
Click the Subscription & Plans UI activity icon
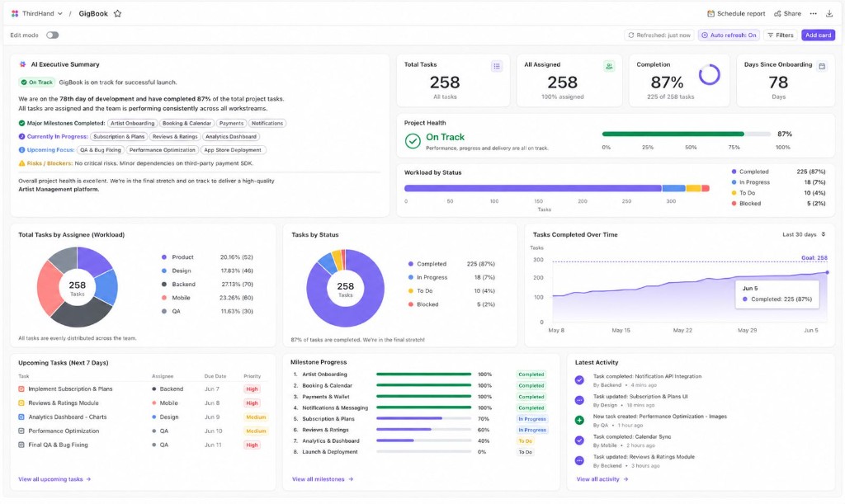coord(579,400)
